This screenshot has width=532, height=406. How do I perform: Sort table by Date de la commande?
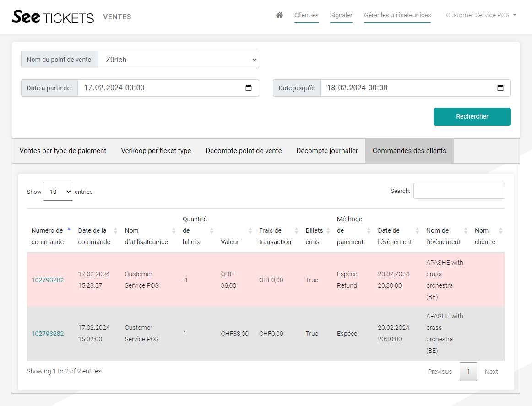pos(94,236)
